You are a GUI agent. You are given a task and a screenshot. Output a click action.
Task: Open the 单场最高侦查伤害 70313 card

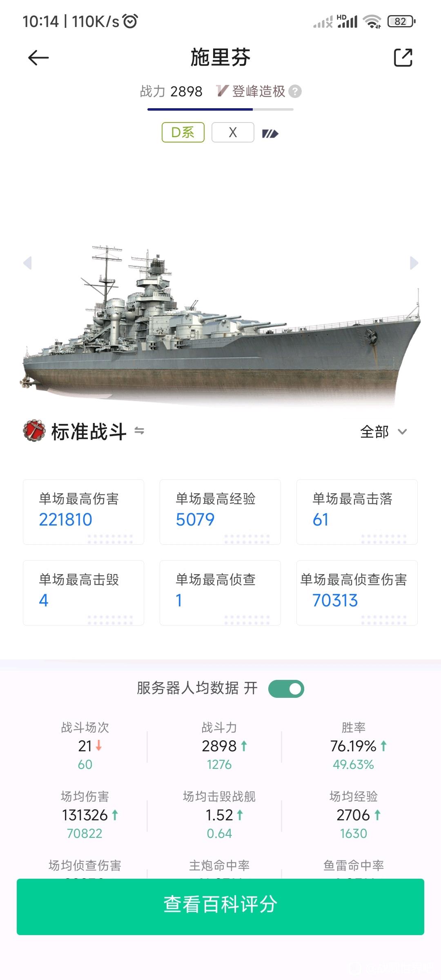pyautogui.click(x=357, y=593)
